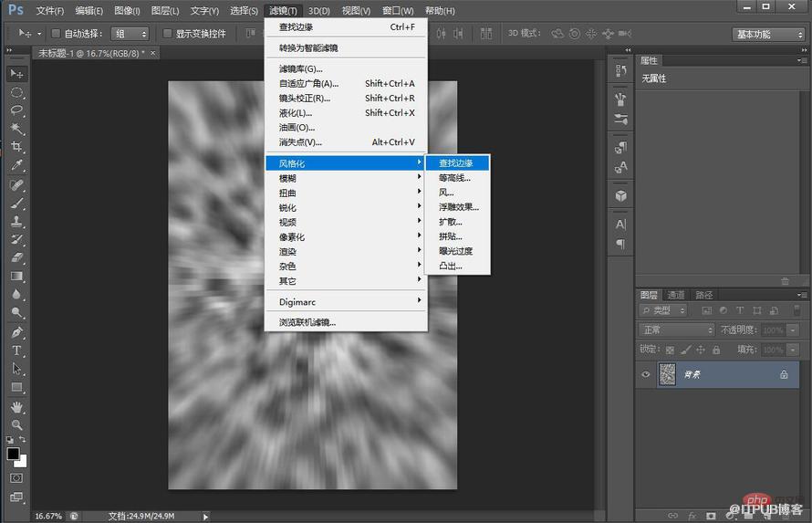Click the black foreground color swatch
This screenshot has width=812, height=523.
[x=13, y=454]
